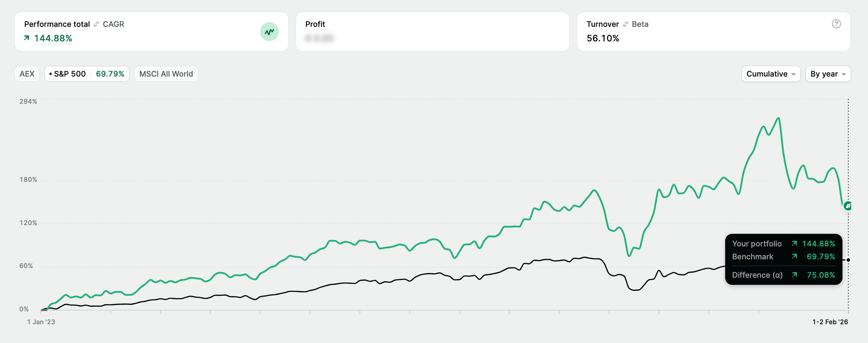Toggle the AEX benchmark
Viewport: 868px width, 343px height.
pyautogui.click(x=27, y=74)
